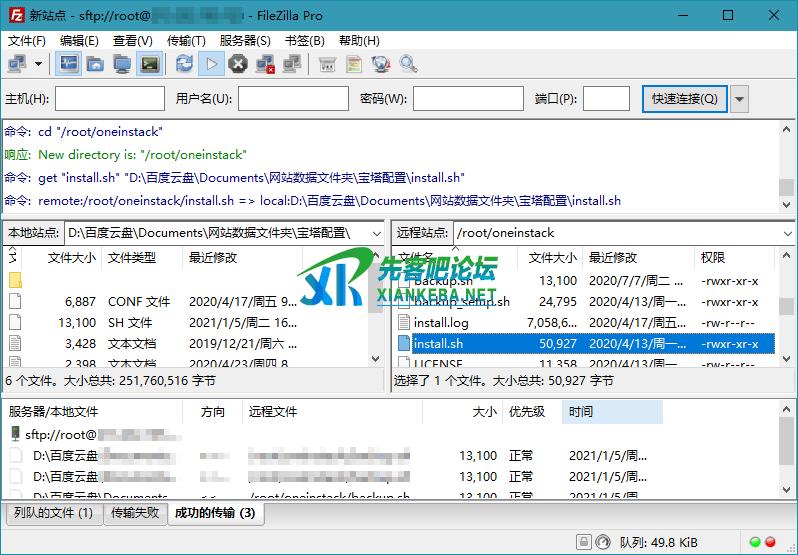
Task: Open the directory listing filters icon
Action: [327, 64]
